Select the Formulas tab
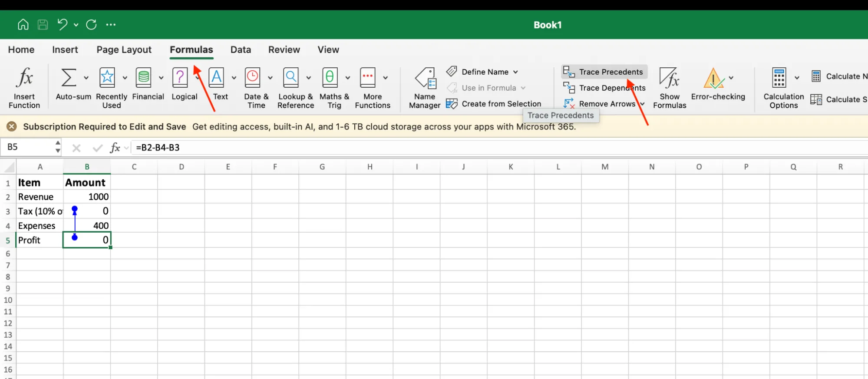Screen dimensions: 868x379 [x=191, y=49]
